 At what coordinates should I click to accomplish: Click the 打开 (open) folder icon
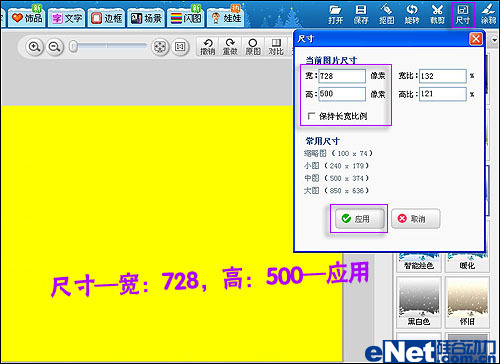click(x=335, y=15)
